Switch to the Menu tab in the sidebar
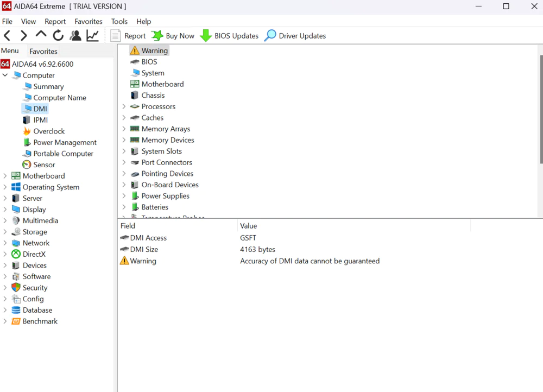 coord(10,50)
